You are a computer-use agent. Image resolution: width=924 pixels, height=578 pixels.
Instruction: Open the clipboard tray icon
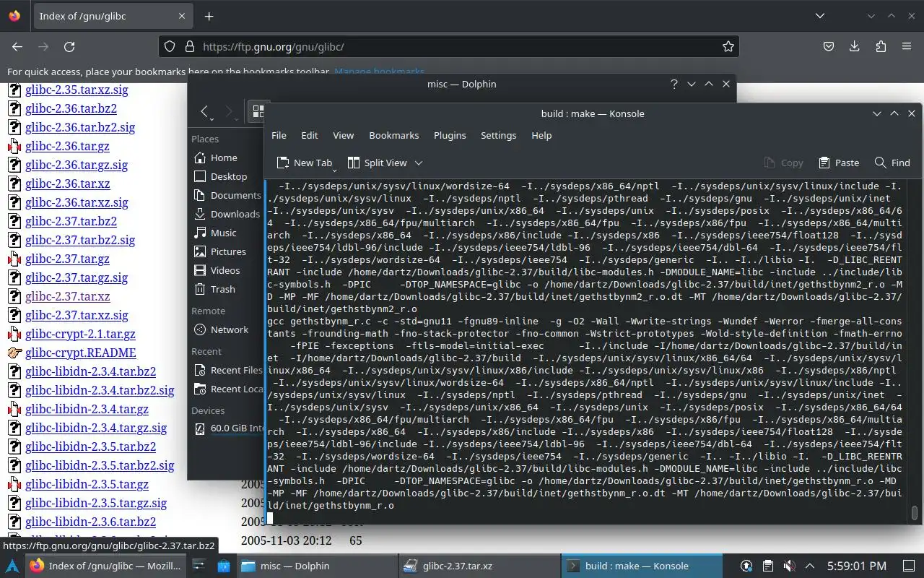(768, 566)
